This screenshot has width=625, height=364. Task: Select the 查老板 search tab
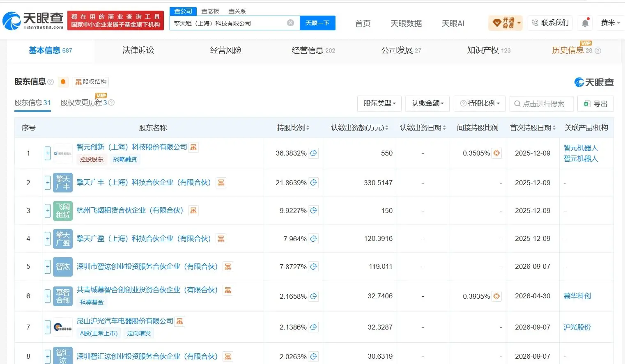[x=210, y=11]
